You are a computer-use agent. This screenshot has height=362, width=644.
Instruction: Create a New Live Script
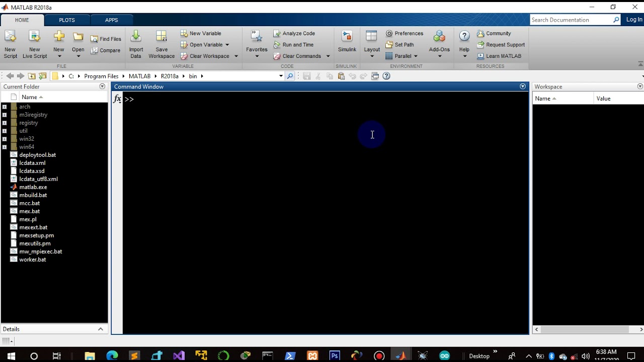click(x=34, y=44)
